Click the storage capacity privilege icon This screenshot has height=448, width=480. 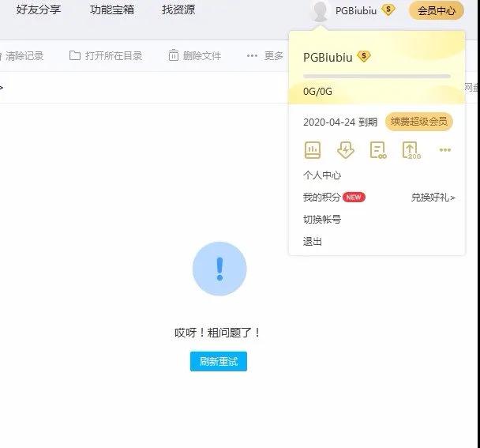(x=313, y=149)
